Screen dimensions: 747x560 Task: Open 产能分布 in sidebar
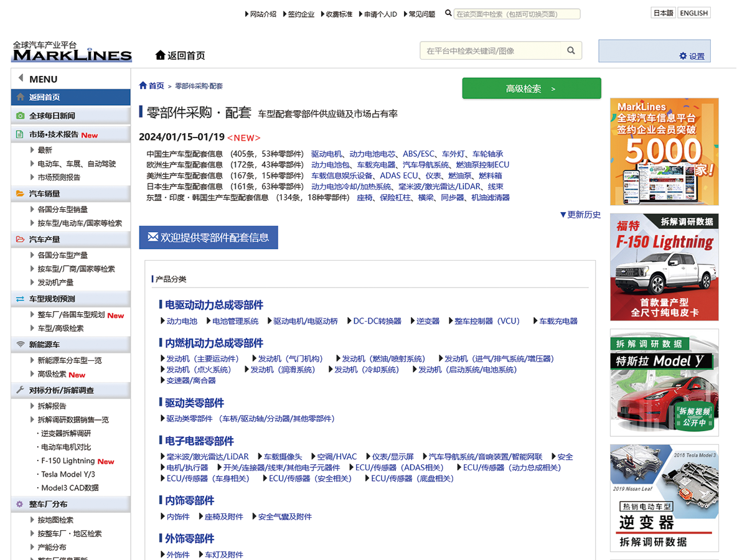coord(52,548)
